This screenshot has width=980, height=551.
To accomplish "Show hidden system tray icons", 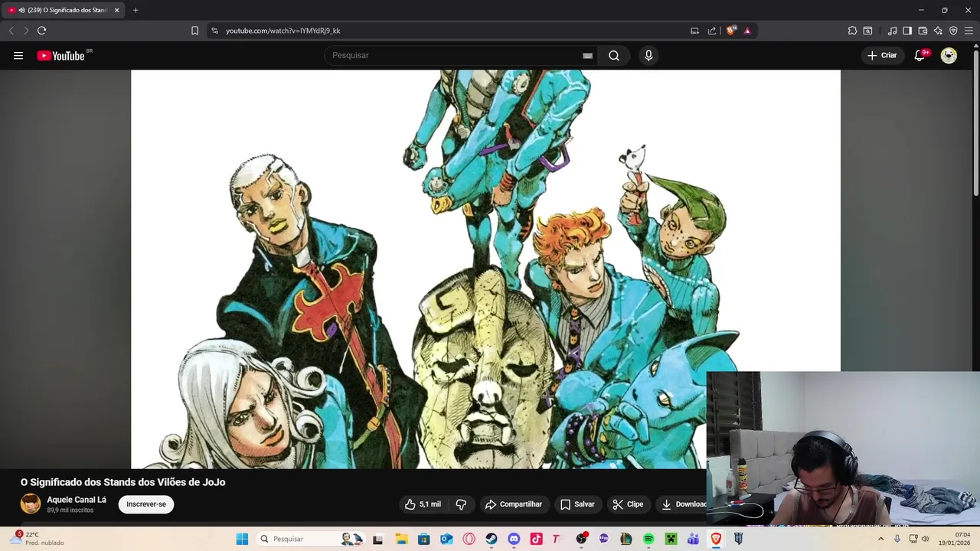I will click(880, 539).
